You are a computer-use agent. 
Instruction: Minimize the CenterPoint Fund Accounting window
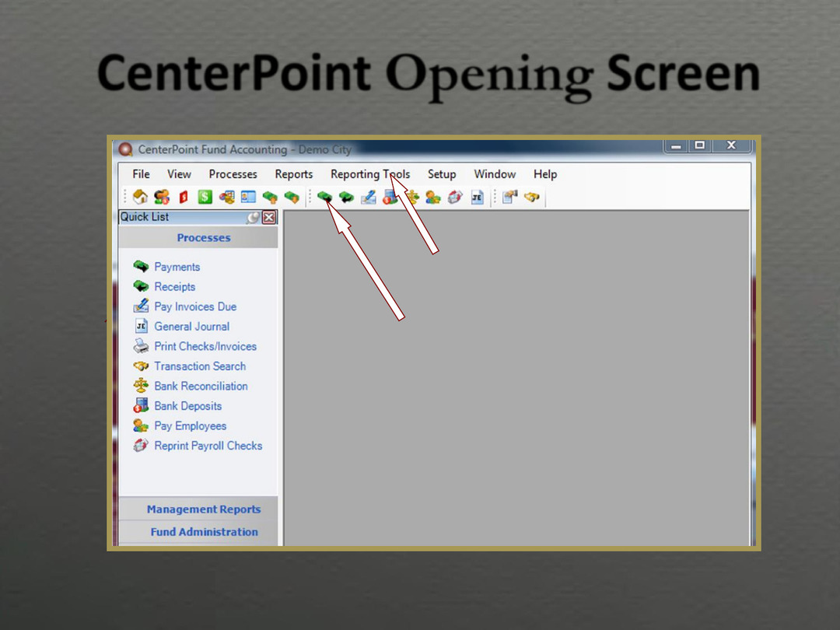coord(676,145)
